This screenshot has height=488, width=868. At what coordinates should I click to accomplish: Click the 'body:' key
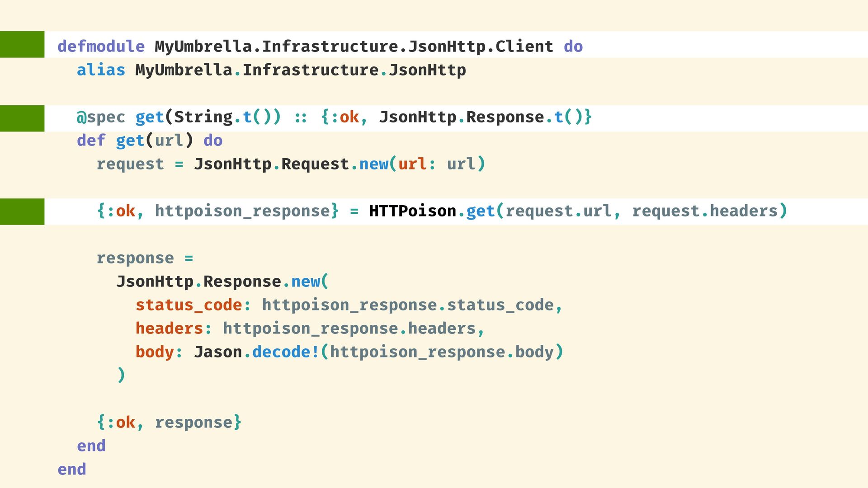coord(159,352)
